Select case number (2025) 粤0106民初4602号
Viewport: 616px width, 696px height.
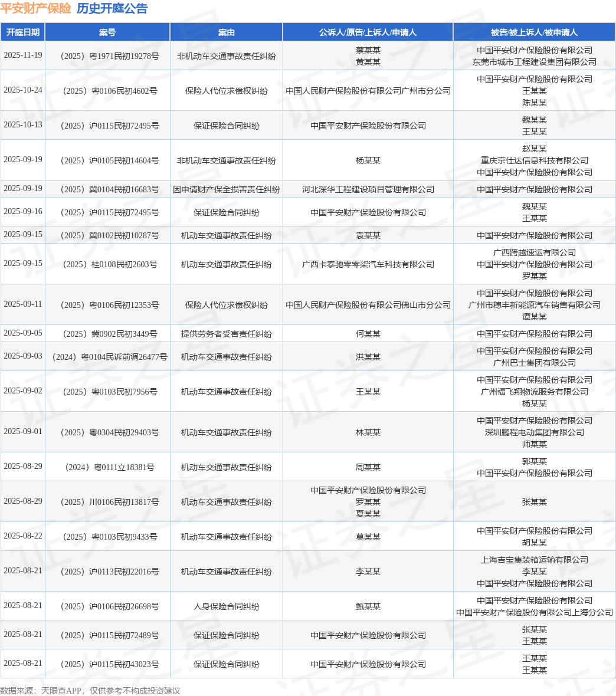pos(107,91)
